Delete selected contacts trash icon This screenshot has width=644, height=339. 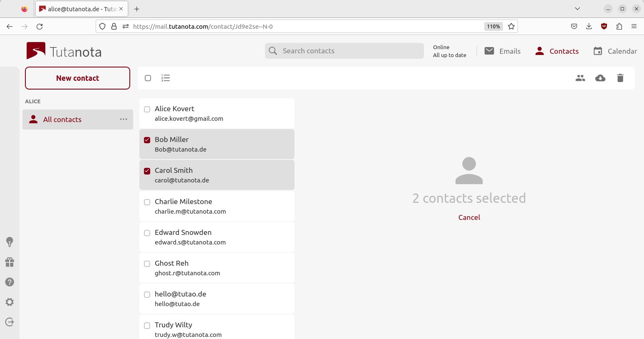620,78
